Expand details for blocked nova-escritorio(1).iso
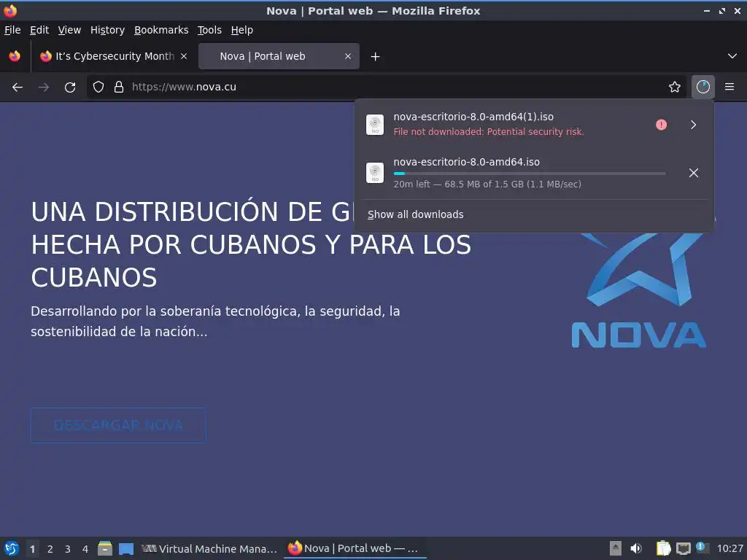747x560 pixels. [x=694, y=125]
